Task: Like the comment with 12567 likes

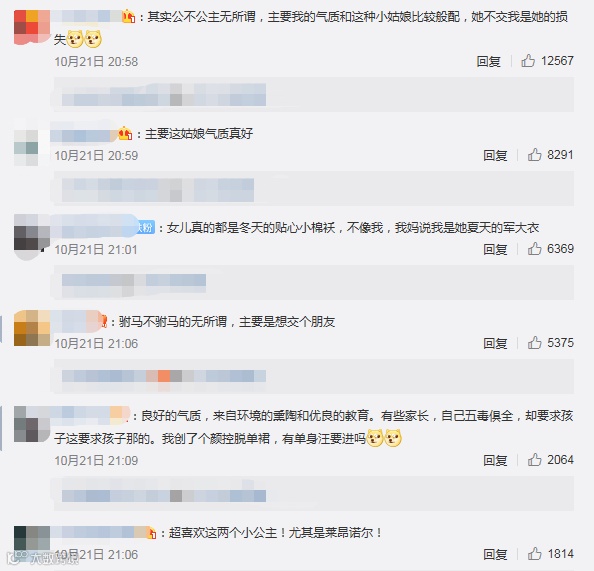Action: pyautogui.click(x=528, y=61)
